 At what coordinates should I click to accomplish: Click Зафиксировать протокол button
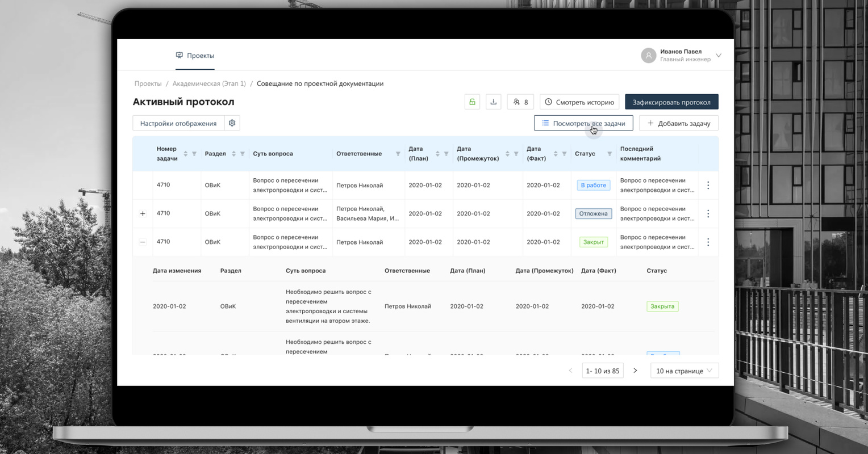coord(671,102)
